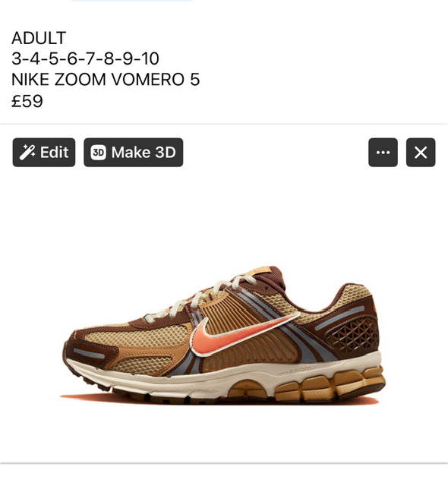Click the shoe's brown toe cap
The image size is (448, 486).
[88, 349]
